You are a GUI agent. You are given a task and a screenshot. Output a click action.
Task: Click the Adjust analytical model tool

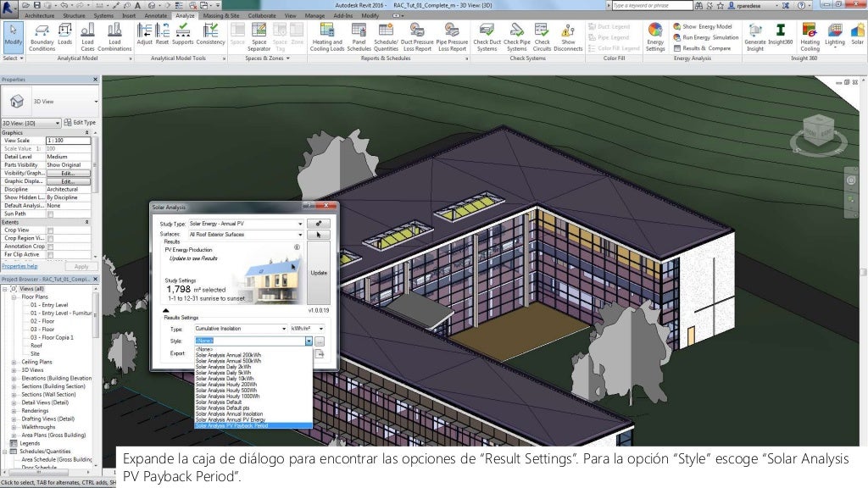[144, 34]
